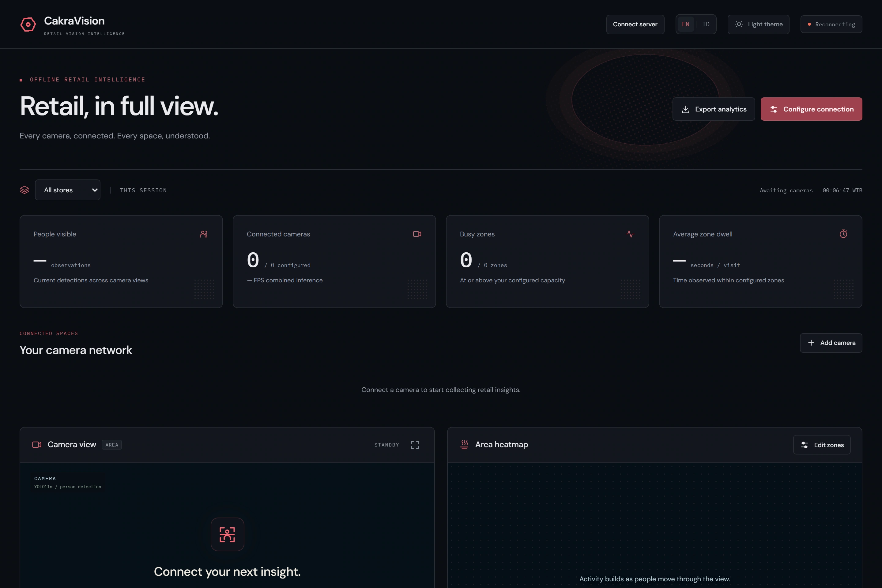The height and width of the screenshot is (588, 882).
Task: Click the AREA badge beside Camera view
Action: coord(112,445)
